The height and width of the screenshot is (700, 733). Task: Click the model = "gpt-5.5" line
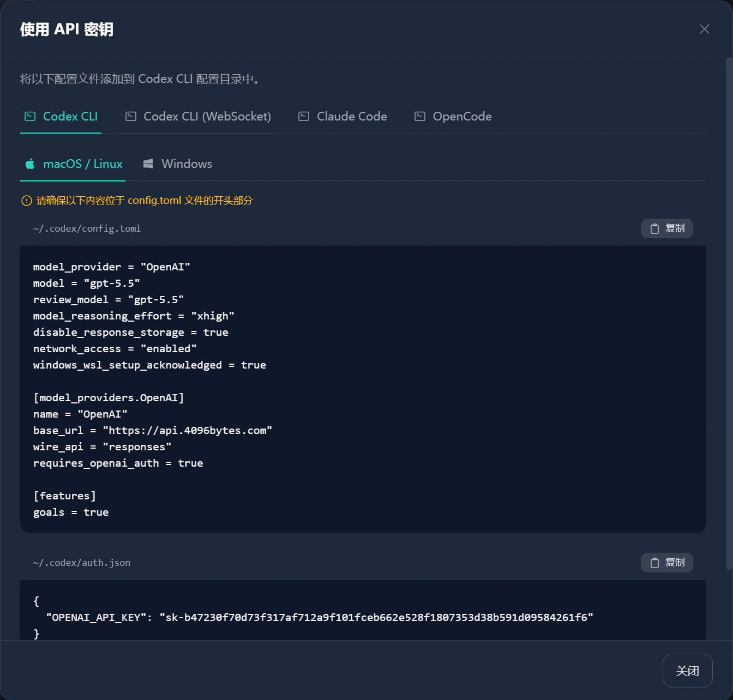(x=86, y=283)
